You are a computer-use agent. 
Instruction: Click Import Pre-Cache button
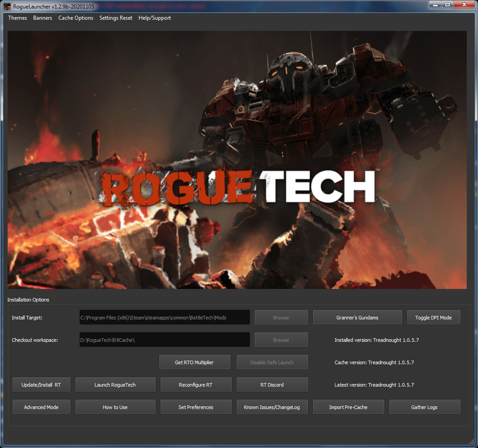click(x=348, y=407)
